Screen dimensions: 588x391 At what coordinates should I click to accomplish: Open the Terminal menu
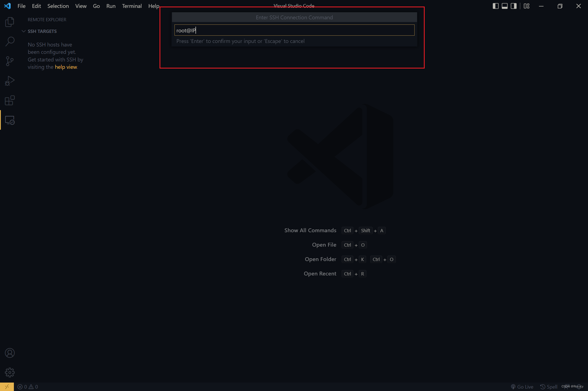132,6
